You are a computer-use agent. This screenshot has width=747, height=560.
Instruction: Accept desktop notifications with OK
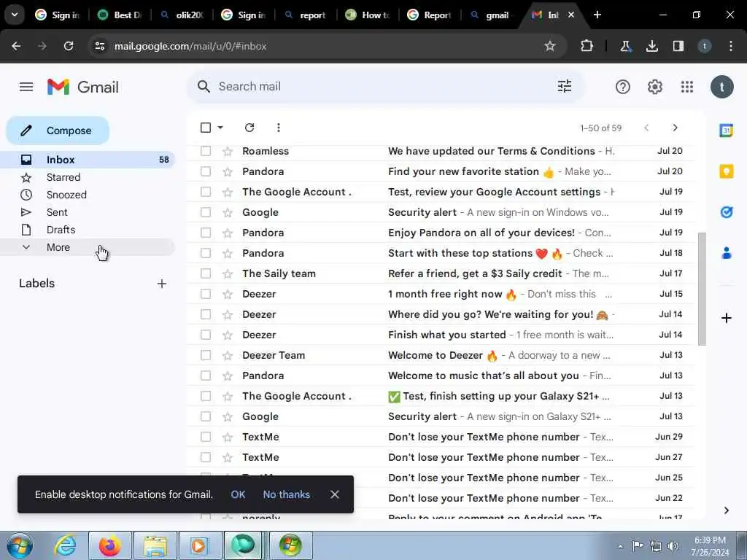[239, 494]
